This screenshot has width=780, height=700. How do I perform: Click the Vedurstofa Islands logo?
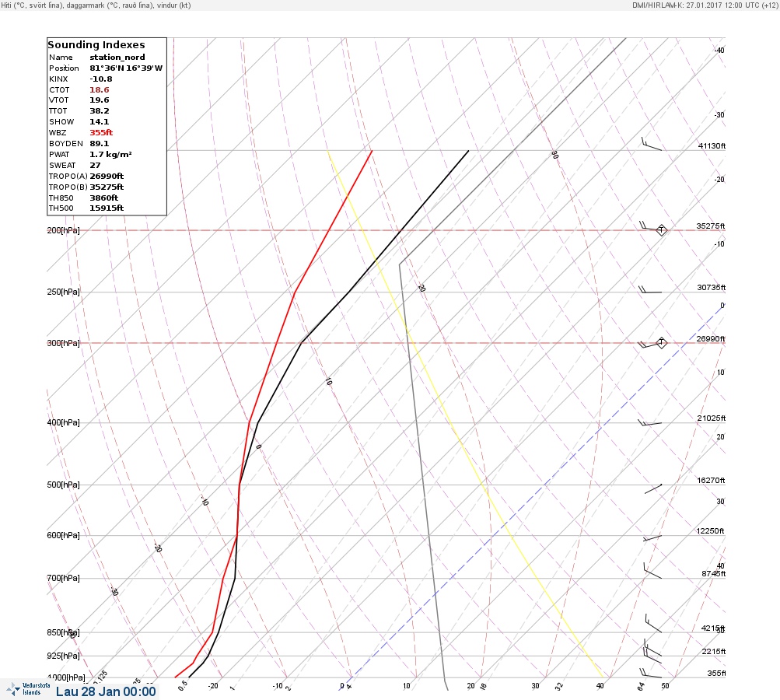point(28,689)
